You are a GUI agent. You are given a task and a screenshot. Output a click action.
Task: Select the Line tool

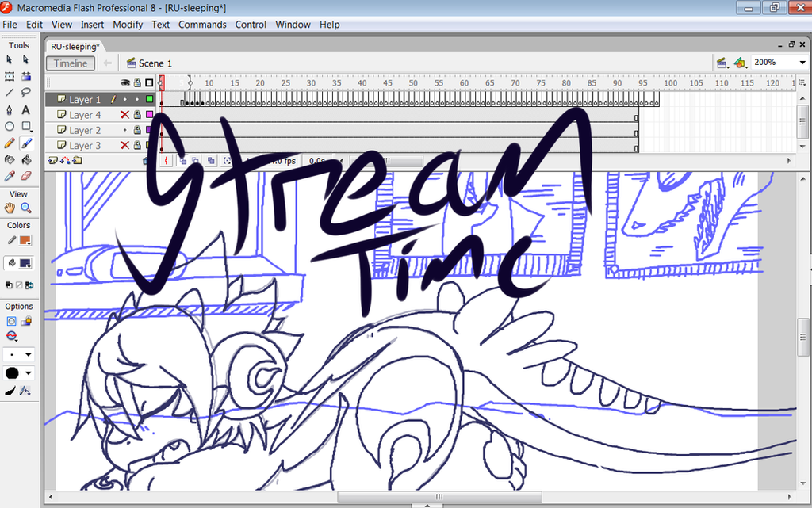point(10,93)
